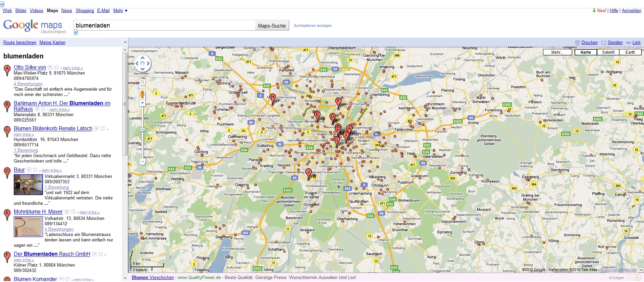
Task: Click map marker H near Untermenzing
Action: point(273,99)
